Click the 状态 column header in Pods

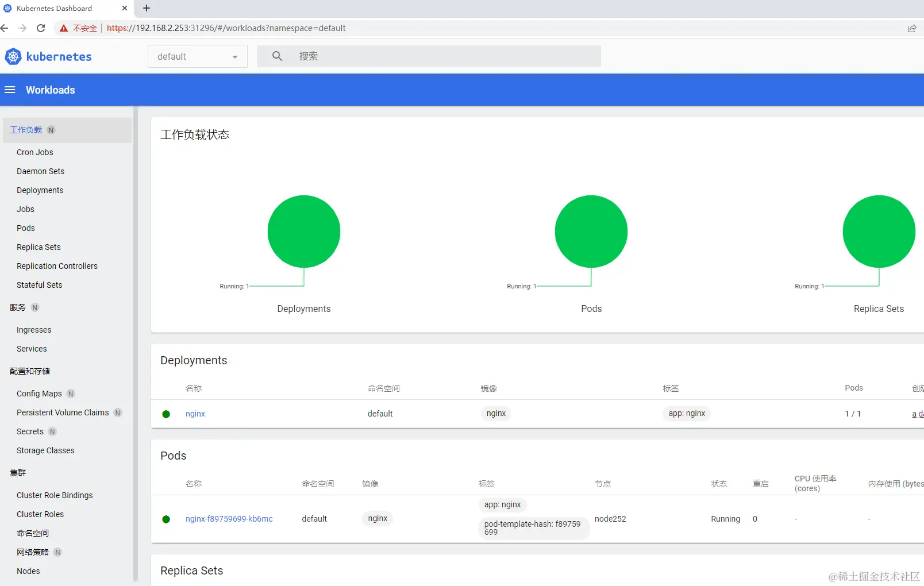719,484
